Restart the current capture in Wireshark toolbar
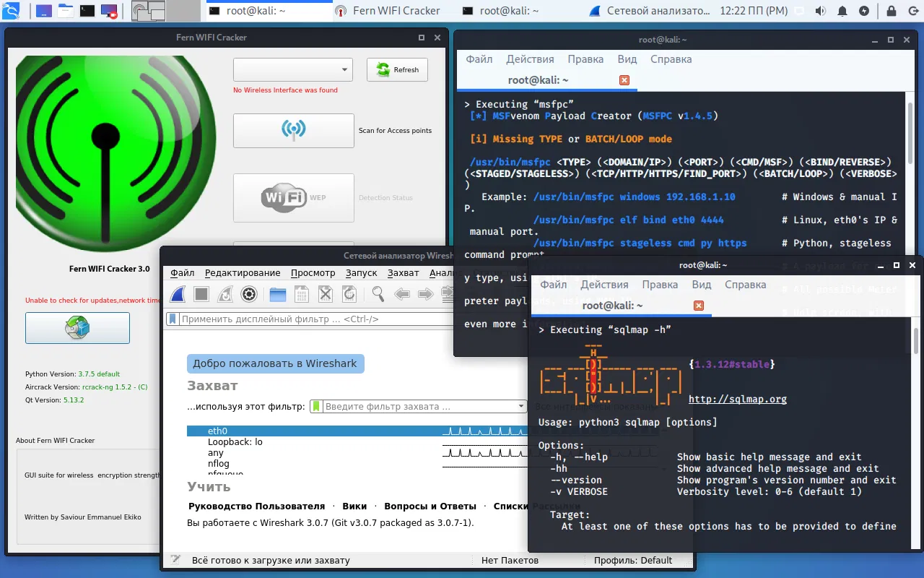 225,294
